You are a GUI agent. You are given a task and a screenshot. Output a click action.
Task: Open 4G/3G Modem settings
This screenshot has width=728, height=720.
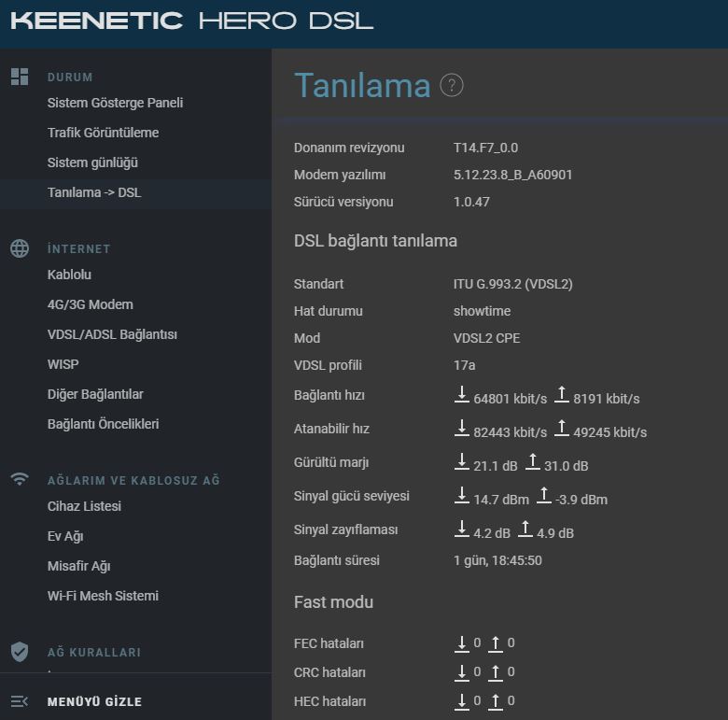[91, 304]
